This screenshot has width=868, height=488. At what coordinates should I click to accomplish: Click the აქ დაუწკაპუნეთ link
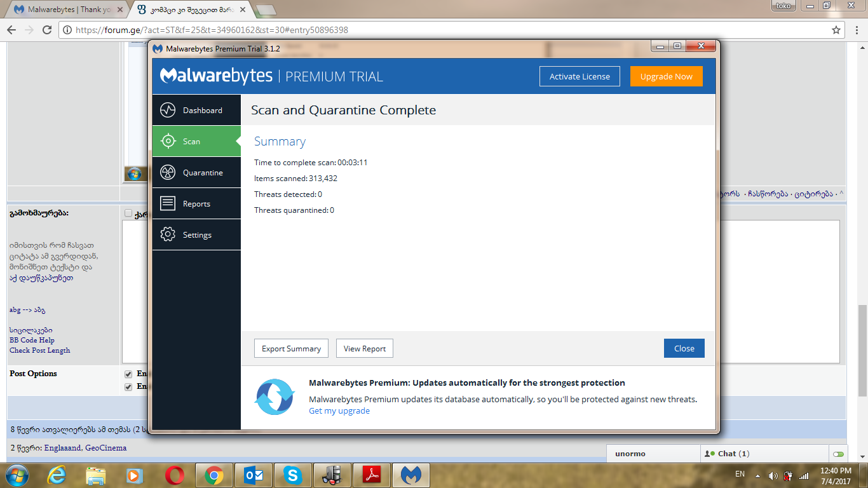coord(42,278)
